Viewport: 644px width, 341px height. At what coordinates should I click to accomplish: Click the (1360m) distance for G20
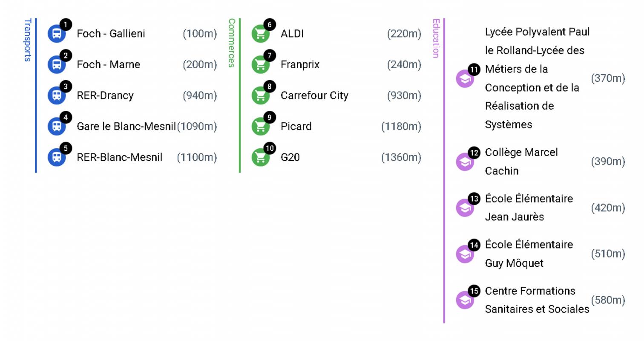pos(401,157)
